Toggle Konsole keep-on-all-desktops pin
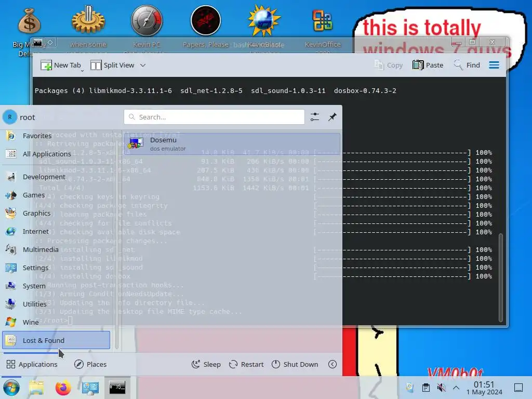The height and width of the screenshot is (399, 532). tap(50, 43)
